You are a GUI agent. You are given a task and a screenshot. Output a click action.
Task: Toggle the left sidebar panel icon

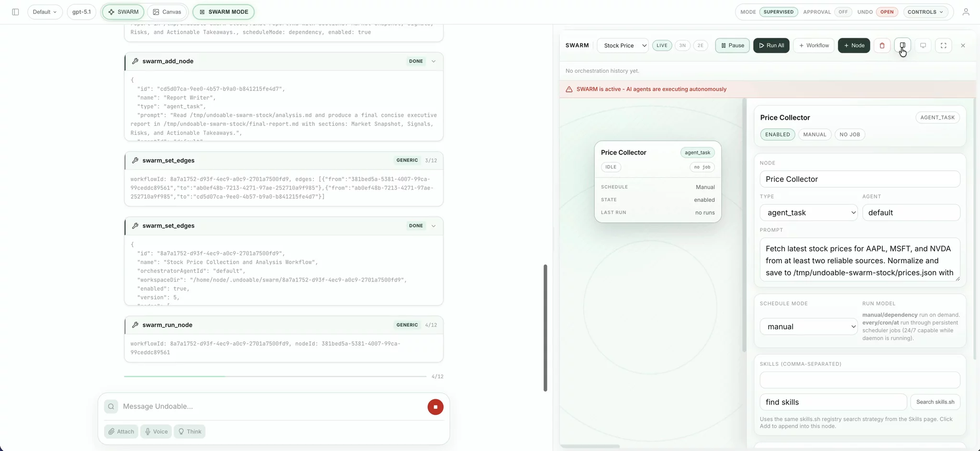(15, 12)
